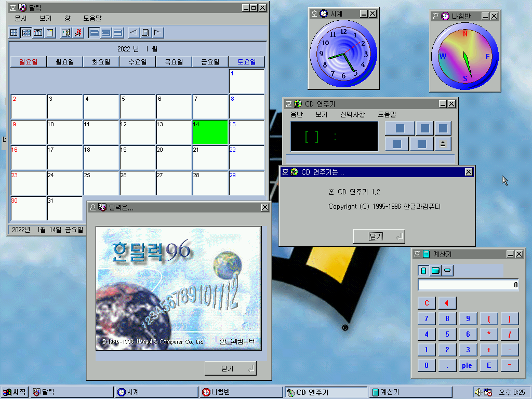Switch the calculator to compact bar mode icon

click(x=447, y=270)
